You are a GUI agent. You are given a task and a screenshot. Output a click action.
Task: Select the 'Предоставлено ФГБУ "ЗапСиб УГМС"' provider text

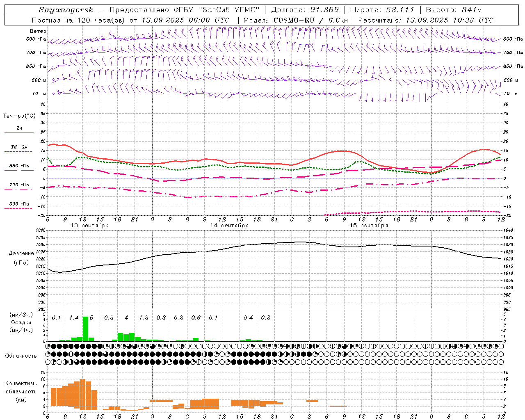(185, 10)
